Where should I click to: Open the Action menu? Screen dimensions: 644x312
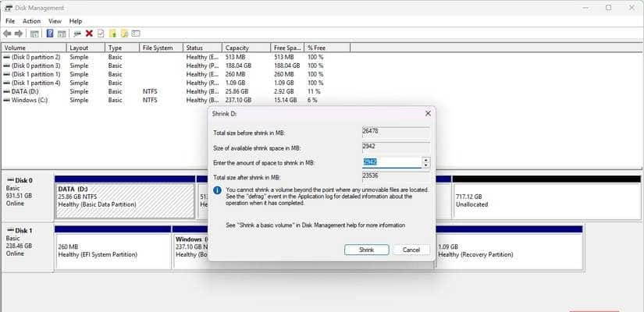click(32, 21)
